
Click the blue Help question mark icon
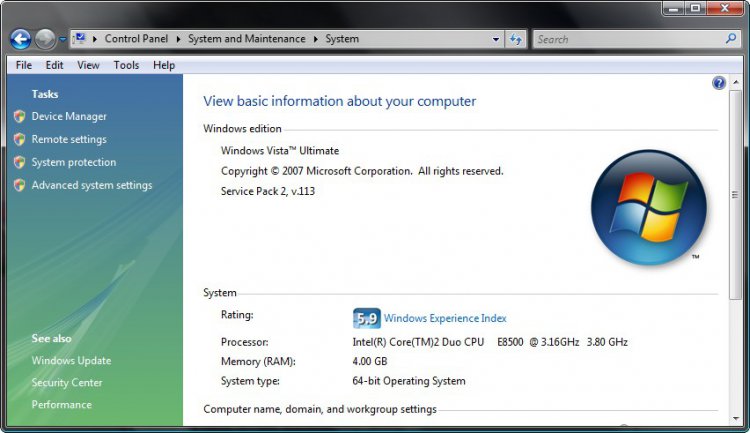pyautogui.click(x=718, y=83)
